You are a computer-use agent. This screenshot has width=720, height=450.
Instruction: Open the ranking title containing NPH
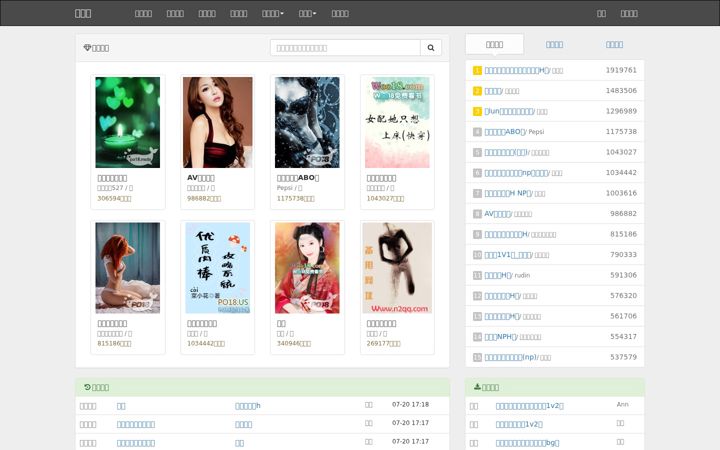501,337
